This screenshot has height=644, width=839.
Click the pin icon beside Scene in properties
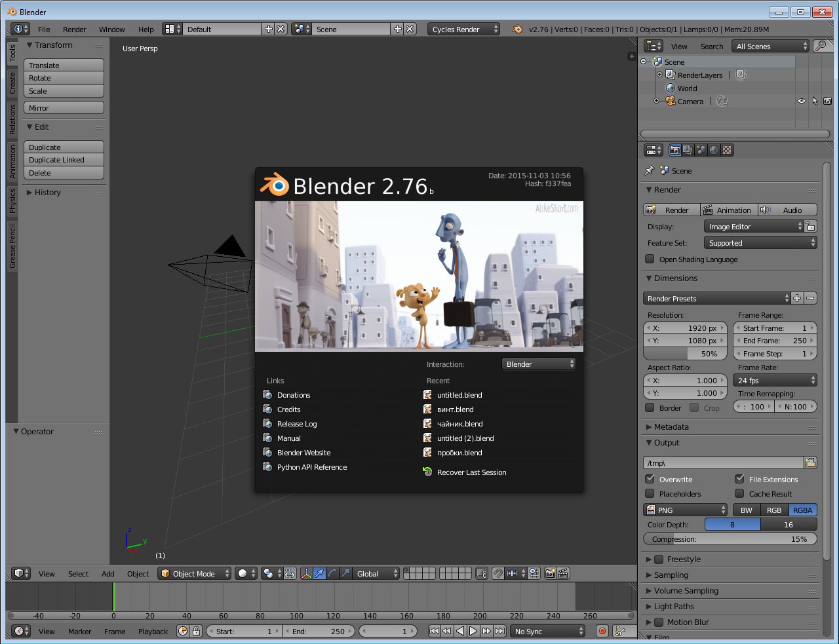click(649, 170)
